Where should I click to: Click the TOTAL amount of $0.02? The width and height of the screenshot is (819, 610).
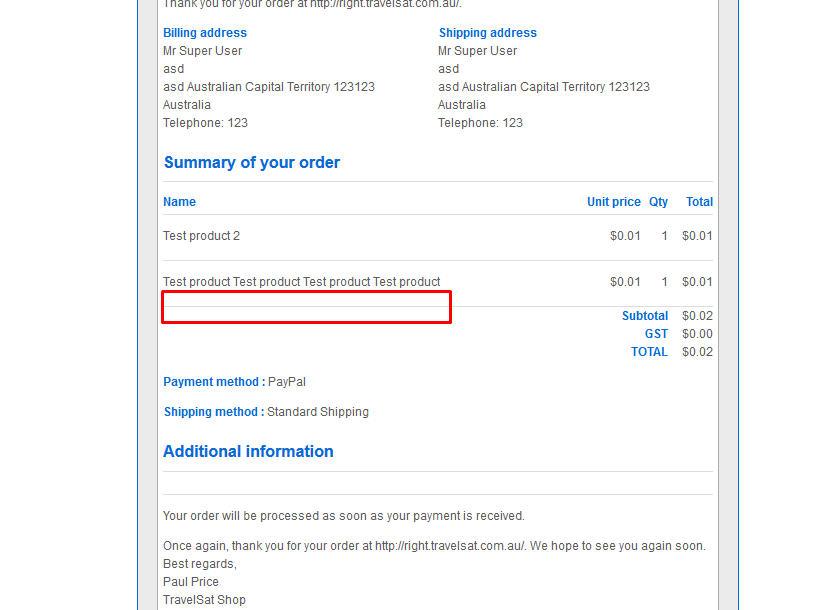[x=697, y=352]
